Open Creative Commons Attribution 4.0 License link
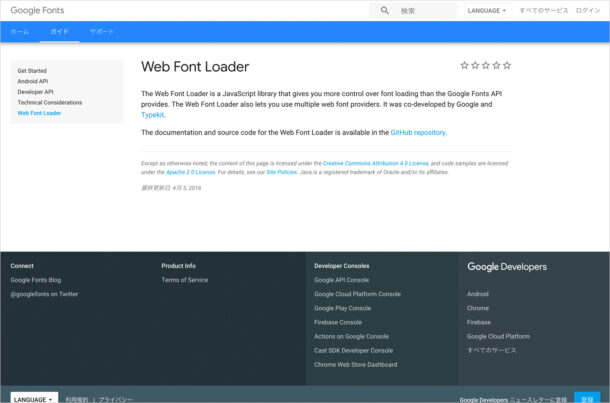Screen dimensions: 610x403 pos(375,163)
